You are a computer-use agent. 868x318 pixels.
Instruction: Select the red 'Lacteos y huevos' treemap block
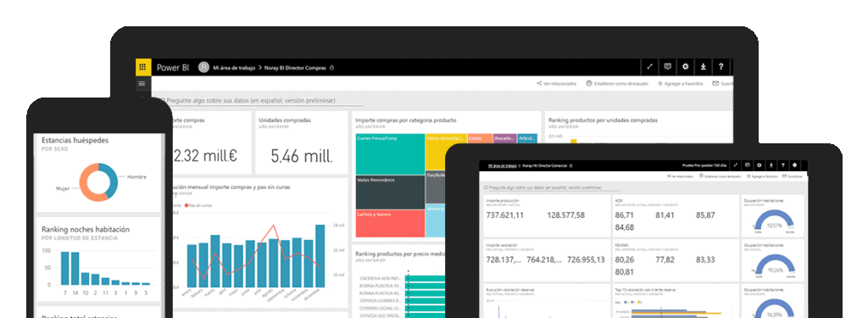(x=390, y=223)
